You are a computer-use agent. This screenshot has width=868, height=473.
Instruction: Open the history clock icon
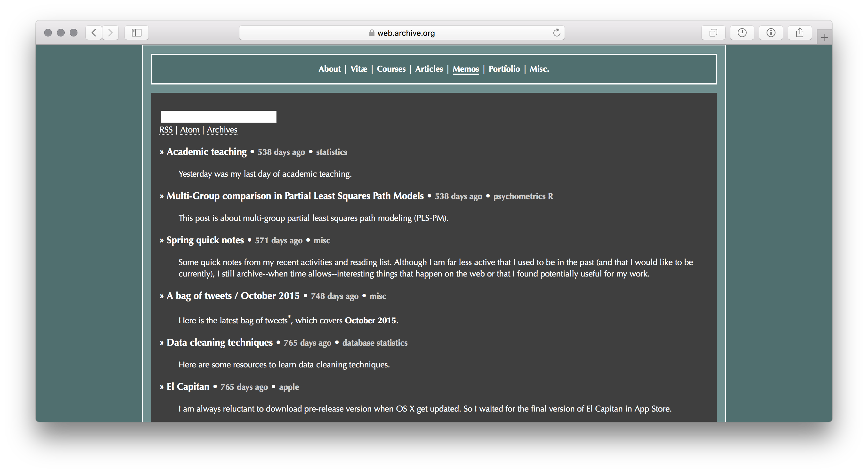coord(742,33)
